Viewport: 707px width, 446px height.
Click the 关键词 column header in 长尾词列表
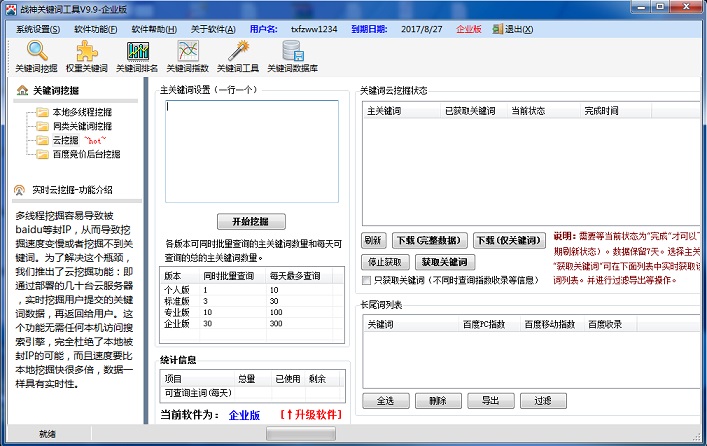coord(411,324)
